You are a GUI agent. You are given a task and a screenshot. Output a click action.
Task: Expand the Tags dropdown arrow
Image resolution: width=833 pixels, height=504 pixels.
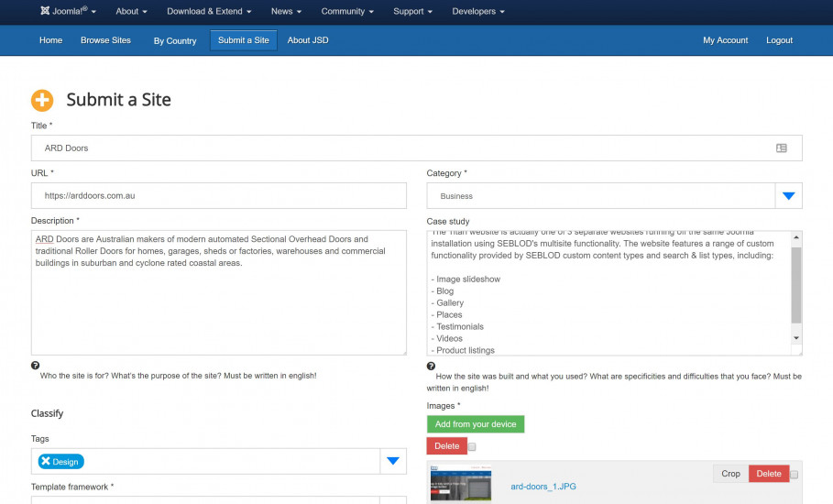pyautogui.click(x=393, y=461)
